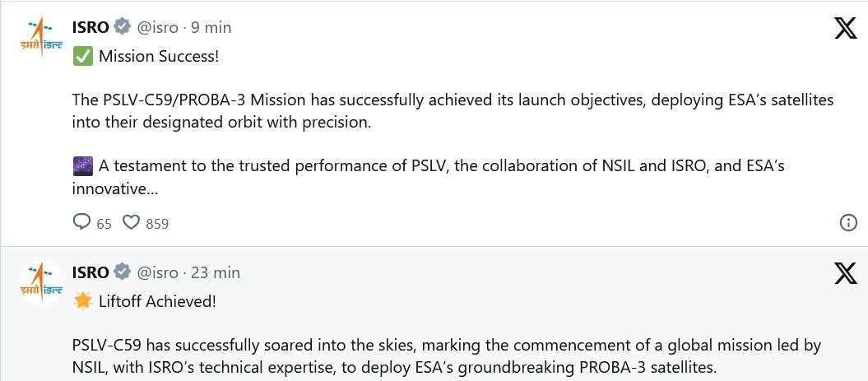This screenshot has height=381, width=868.
Task: Click the @isro handle in the Liftoff tweet
Action: coord(156,272)
